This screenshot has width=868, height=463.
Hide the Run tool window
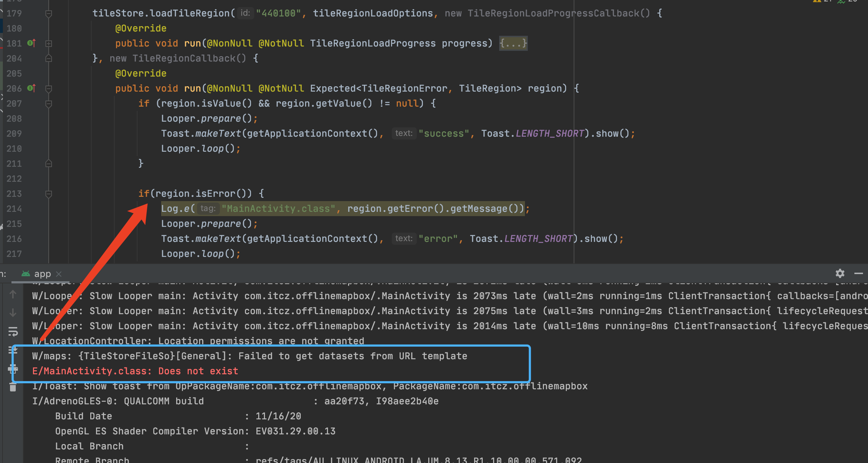pos(859,274)
